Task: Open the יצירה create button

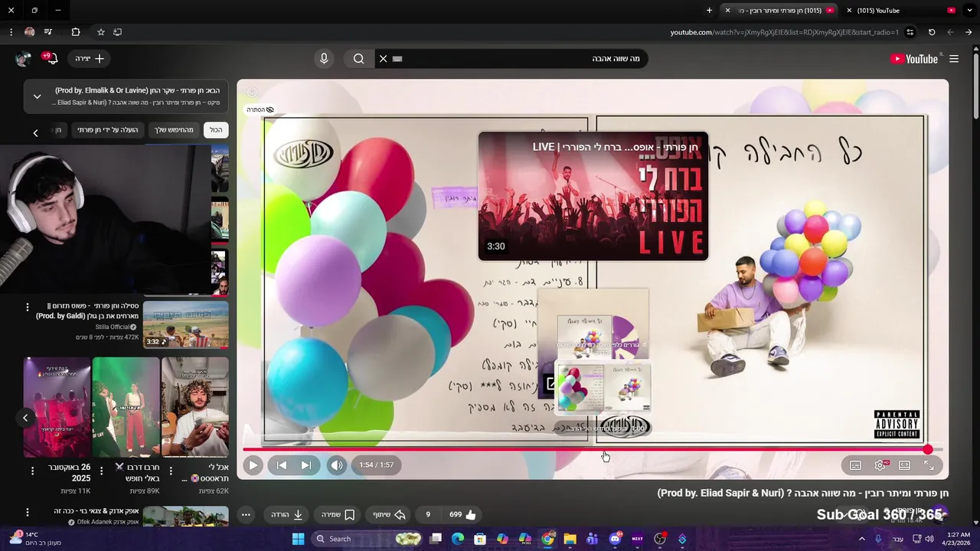Action: [90, 59]
